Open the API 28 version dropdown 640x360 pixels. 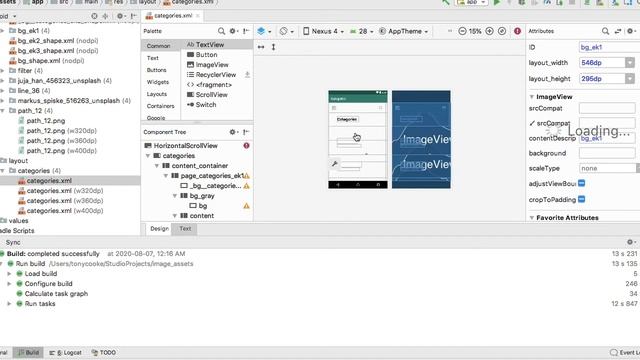click(x=362, y=31)
